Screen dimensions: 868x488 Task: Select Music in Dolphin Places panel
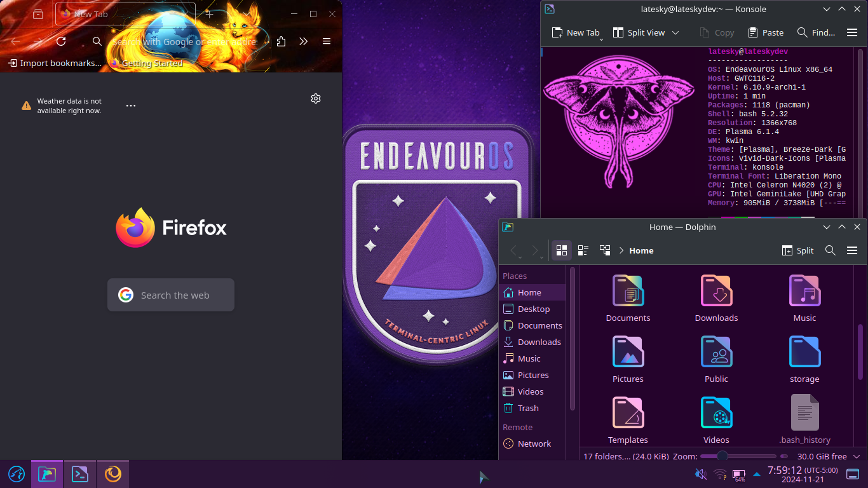click(532, 358)
